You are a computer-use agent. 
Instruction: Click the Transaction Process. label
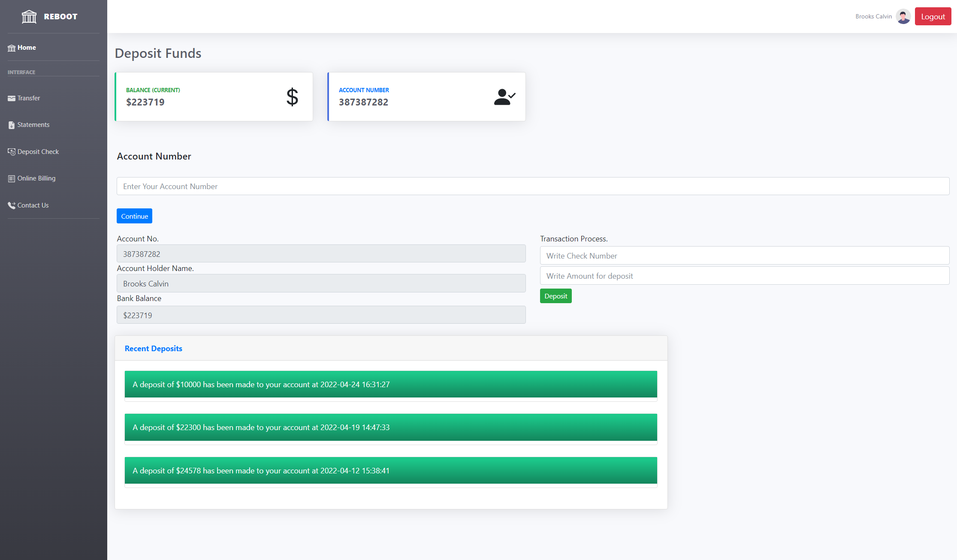click(x=574, y=239)
